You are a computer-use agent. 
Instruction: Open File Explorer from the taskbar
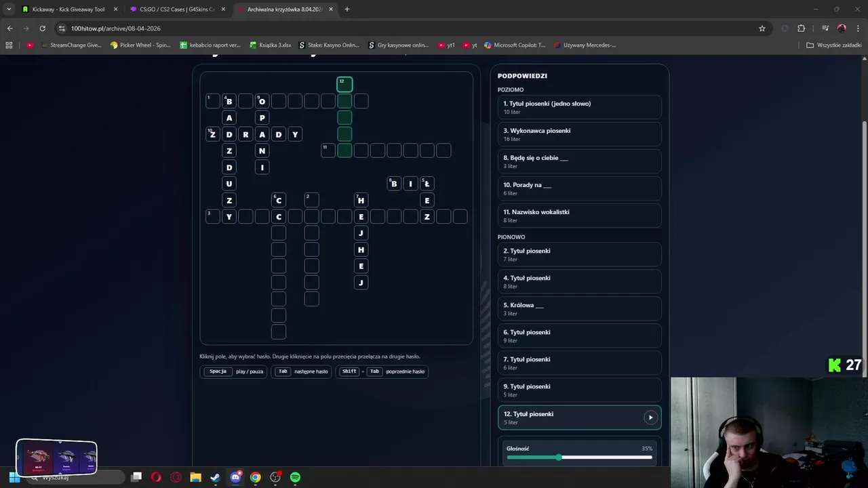[x=195, y=477]
